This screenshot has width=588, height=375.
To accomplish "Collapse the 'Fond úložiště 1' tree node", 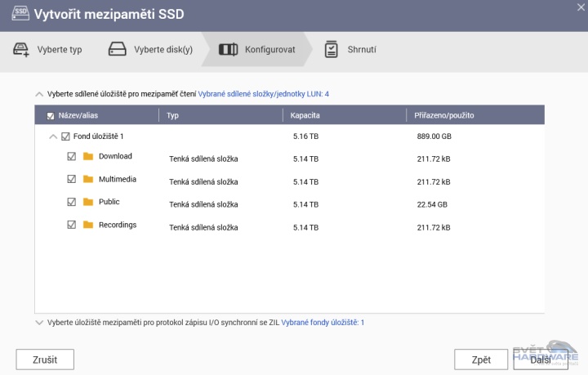I will coord(53,136).
